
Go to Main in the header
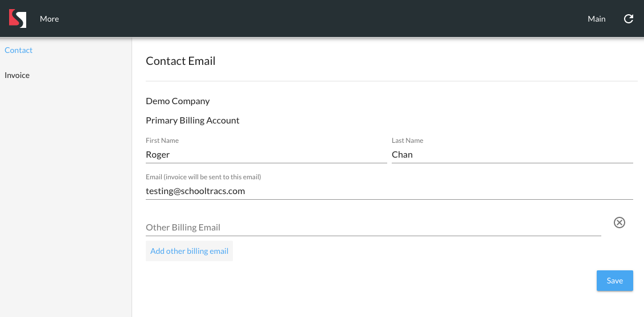pos(596,19)
